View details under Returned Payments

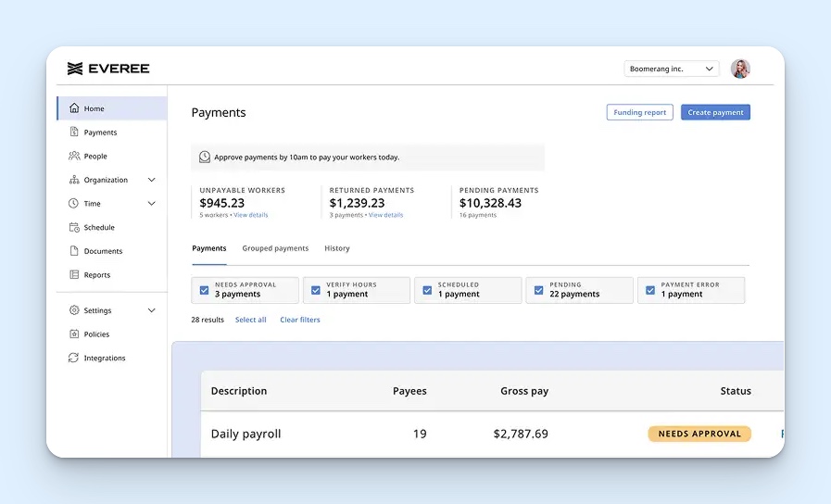click(x=385, y=215)
